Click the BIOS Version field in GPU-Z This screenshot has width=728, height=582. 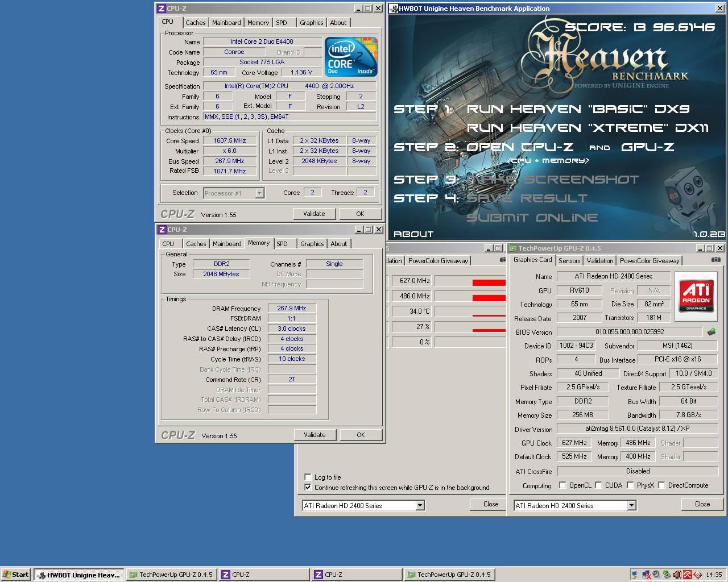[x=630, y=332]
